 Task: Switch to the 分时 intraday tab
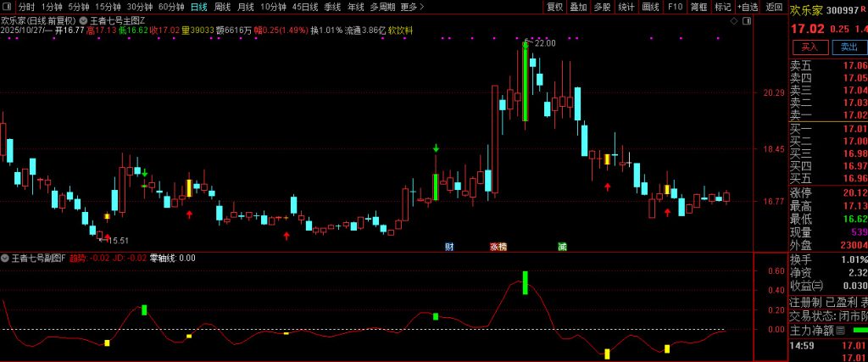click(26, 7)
